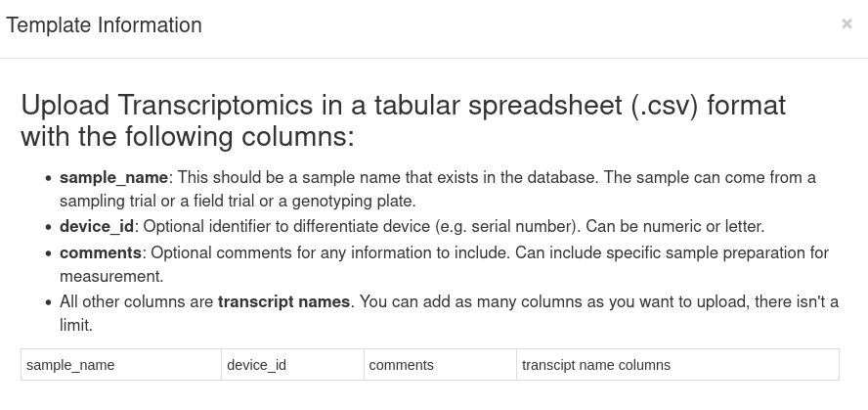The image size is (868, 410).
Task: Click the bold sample_name term in list
Action: 113,178
